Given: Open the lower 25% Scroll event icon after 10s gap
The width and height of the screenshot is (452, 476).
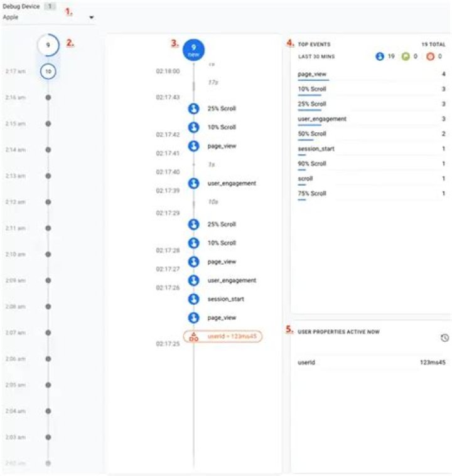Looking at the screenshot, I should 193,225.
